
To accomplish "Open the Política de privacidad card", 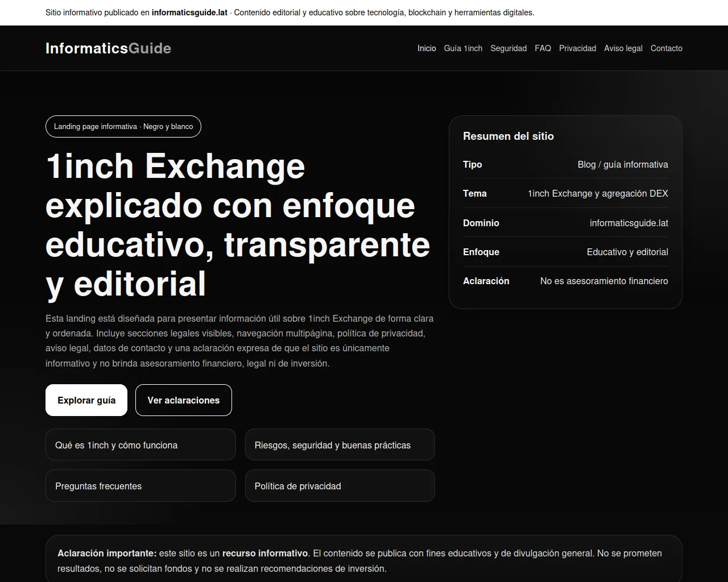I will pyautogui.click(x=340, y=485).
